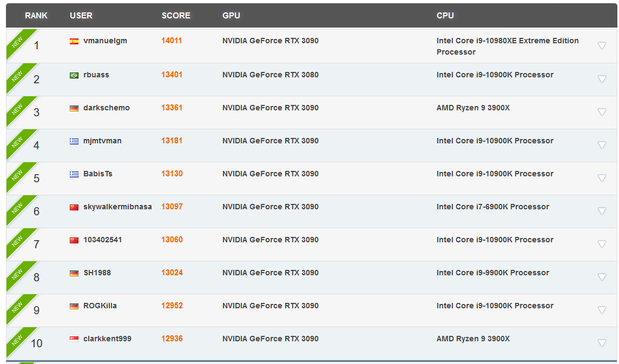Click the NEW ribbon badge on rank 6
The width and height of the screenshot is (619, 364).
[18, 208]
